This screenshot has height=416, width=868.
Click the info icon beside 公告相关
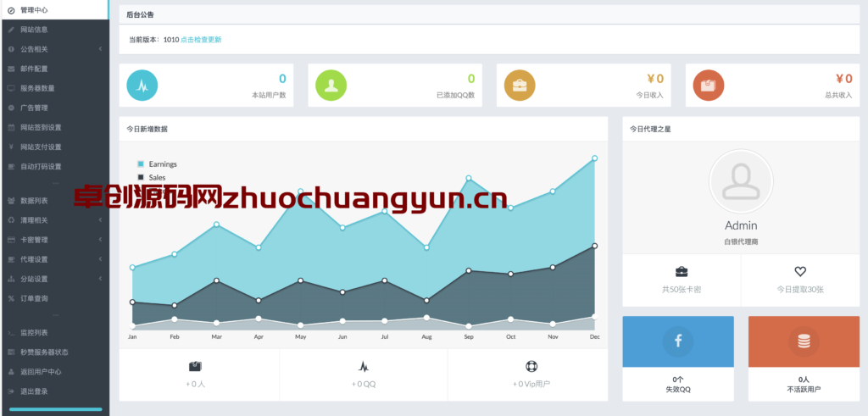tap(11, 49)
